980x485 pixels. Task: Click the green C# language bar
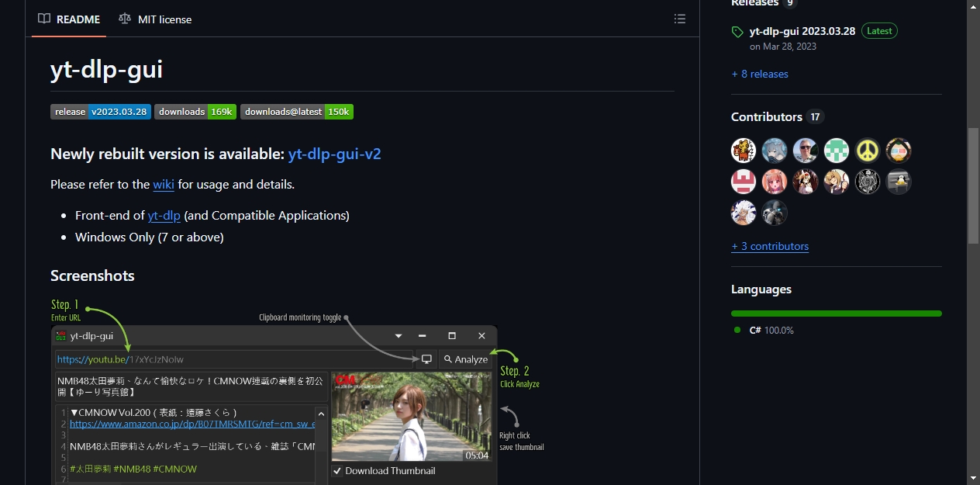pyautogui.click(x=837, y=314)
